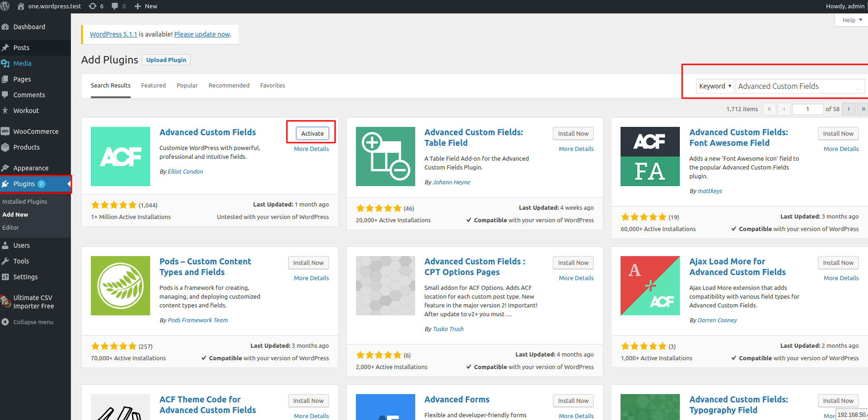Open the Dashboard menu icon
The image size is (868, 420).
[5, 27]
